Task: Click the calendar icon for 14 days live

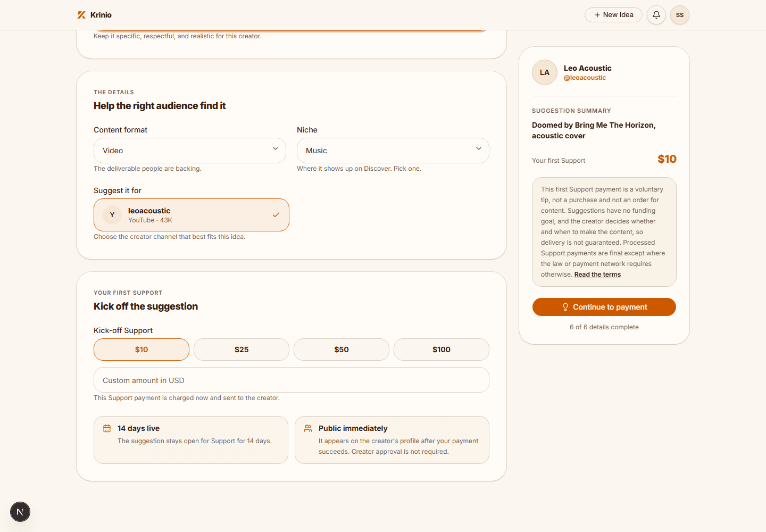Action: [x=107, y=428]
